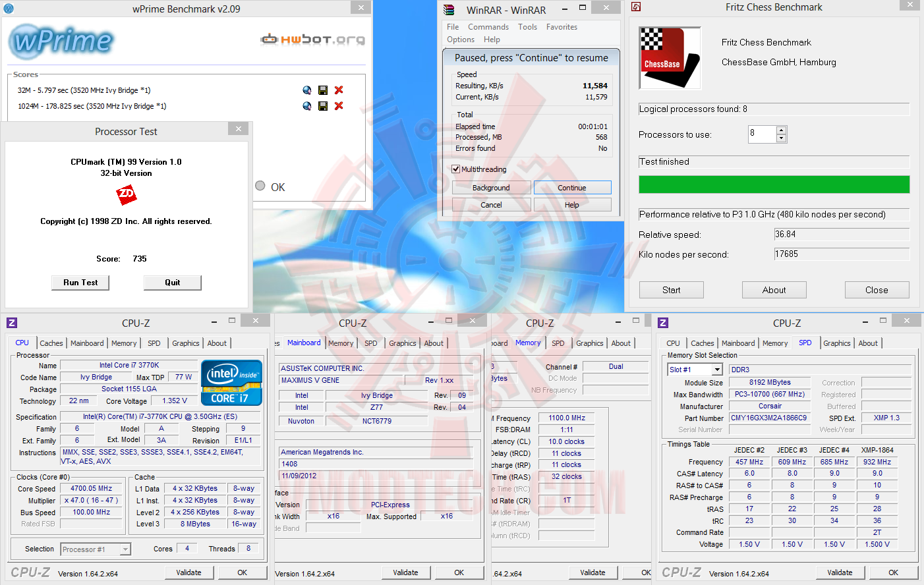The image size is (924, 585).
Task: Click the Kilo nodes per second field
Action: tap(842, 254)
